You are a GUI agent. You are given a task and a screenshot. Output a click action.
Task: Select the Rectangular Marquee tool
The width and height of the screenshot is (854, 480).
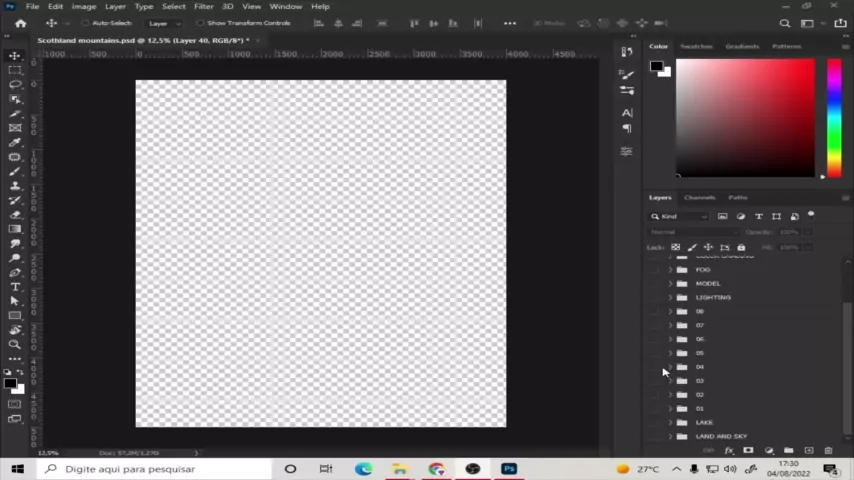15,70
